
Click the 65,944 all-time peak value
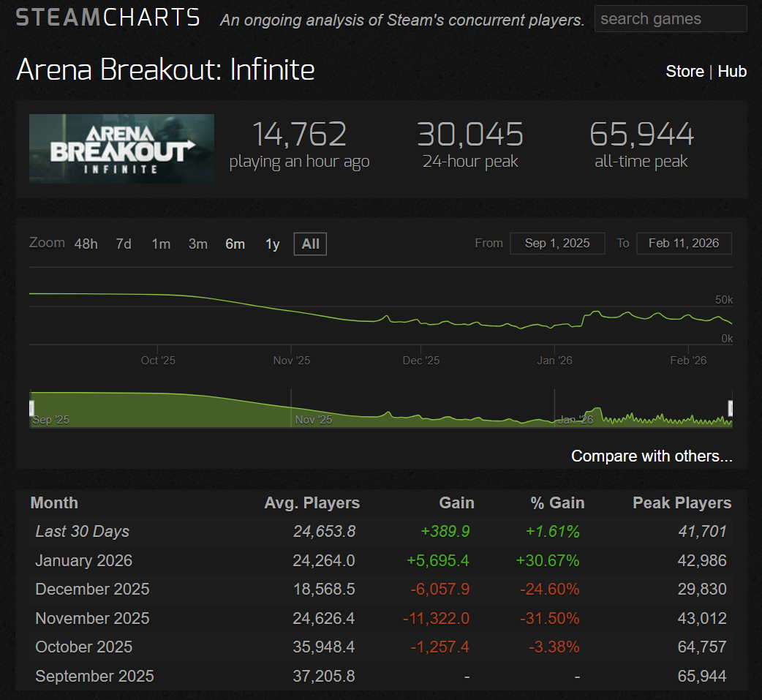click(x=641, y=134)
